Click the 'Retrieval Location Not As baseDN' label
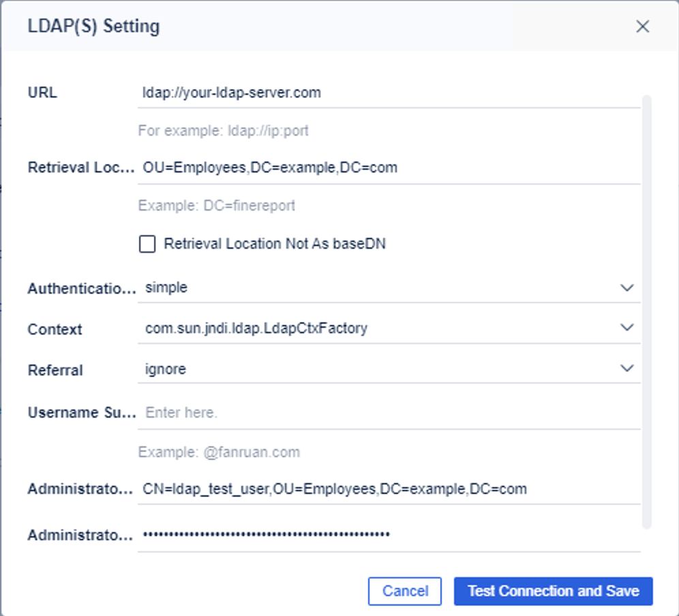679x616 pixels. (275, 244)
